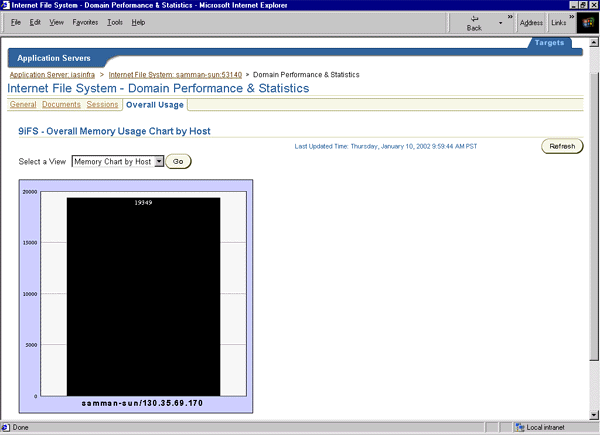Switch to the General tab
Image resolution: width=600 pixels, height=435 pixels.
tap(23, 104)
